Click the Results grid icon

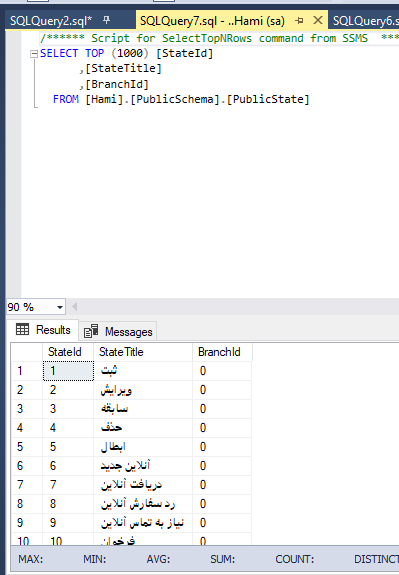point(22,329)
